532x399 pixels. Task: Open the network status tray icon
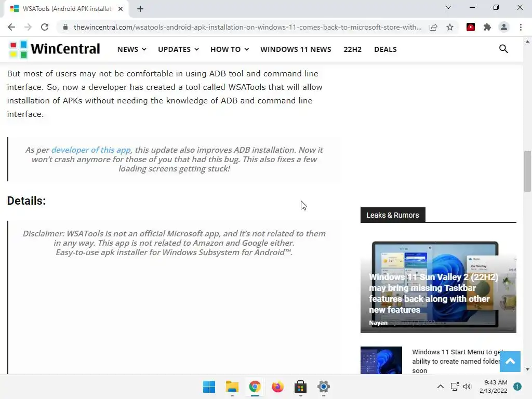coord(455,387)
